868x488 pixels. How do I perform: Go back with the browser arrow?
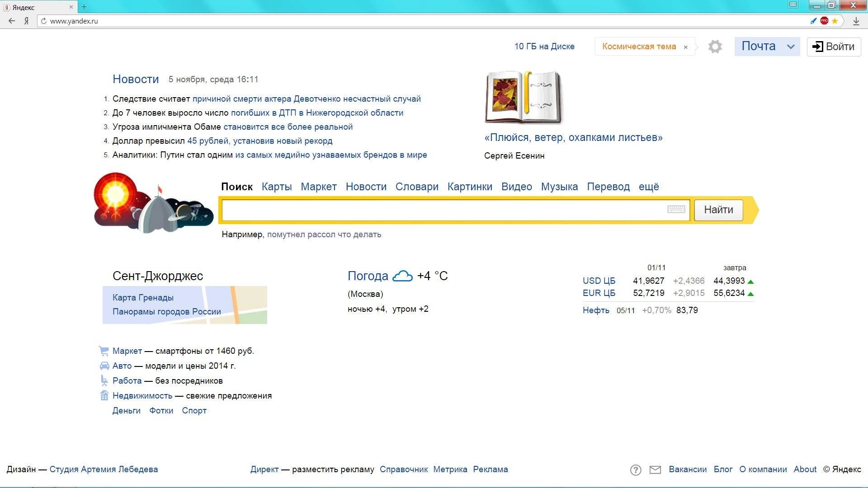click(12, 21)
